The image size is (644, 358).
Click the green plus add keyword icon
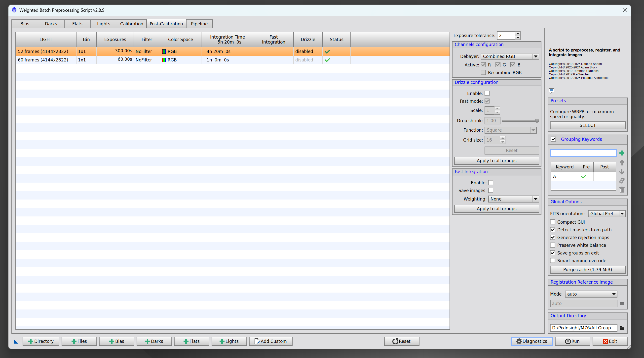[x=622, y=153]
